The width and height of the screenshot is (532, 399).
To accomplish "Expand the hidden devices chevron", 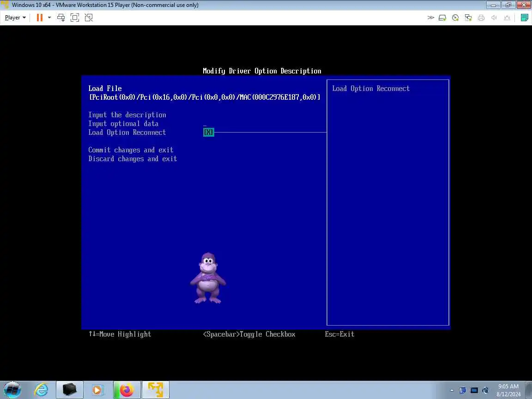I will (x=430, y=18).
